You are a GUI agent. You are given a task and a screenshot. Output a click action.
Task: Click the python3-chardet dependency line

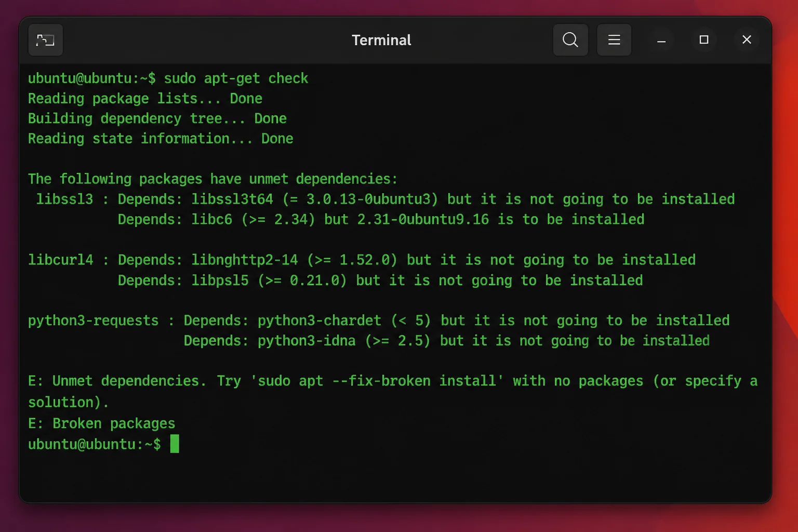[379, 321]
